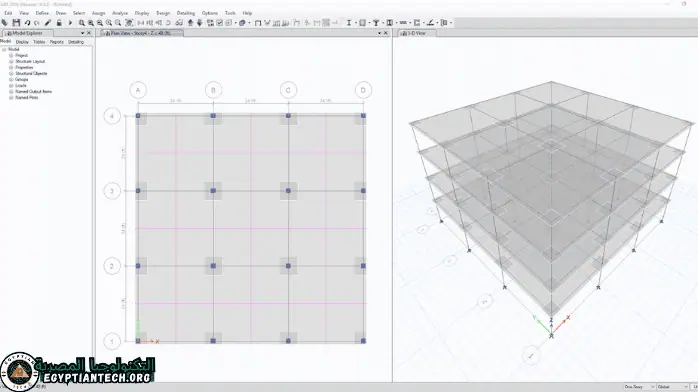Expand the Loads tree node
This screenshot has height=392, width=698.
[x=11, y=85]
